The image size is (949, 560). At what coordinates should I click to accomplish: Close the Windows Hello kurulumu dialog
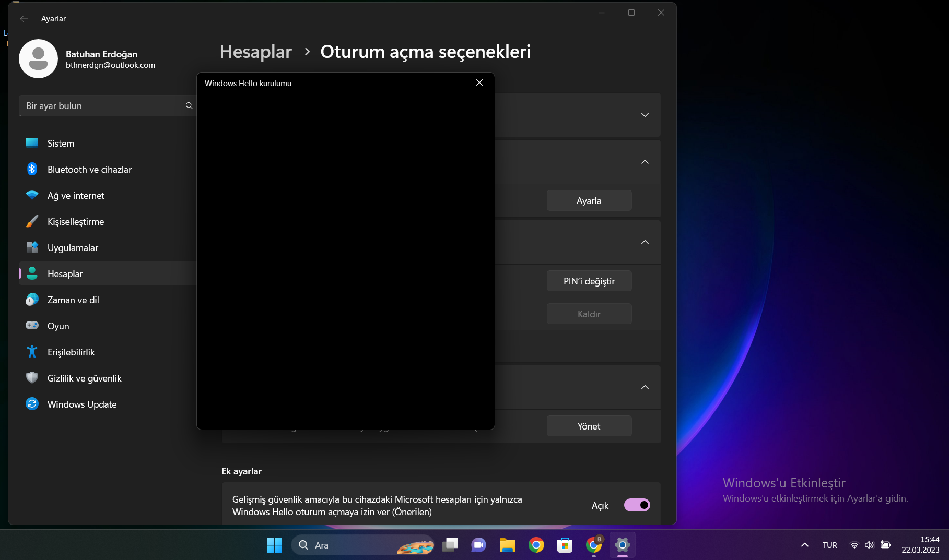479,82
